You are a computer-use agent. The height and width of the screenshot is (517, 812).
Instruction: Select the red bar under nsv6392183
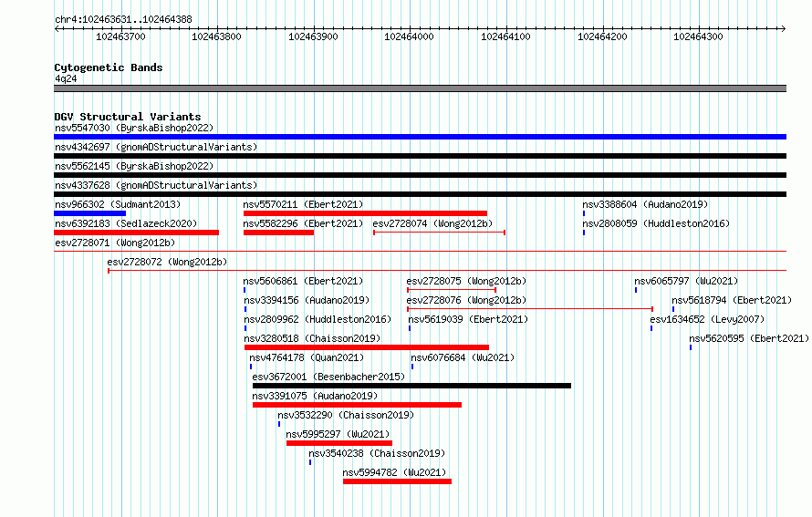pos(136,233)
